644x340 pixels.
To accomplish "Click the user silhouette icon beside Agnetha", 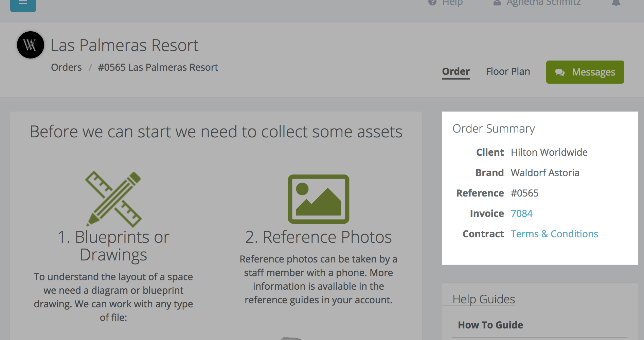I will [497, 3].
